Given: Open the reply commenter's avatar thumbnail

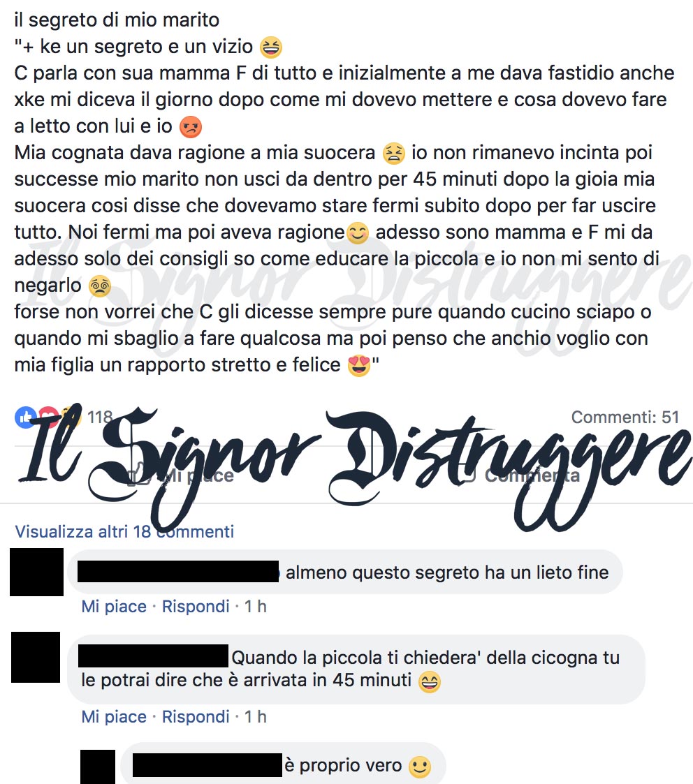Looking at the screenshot, I should [98, 767].
